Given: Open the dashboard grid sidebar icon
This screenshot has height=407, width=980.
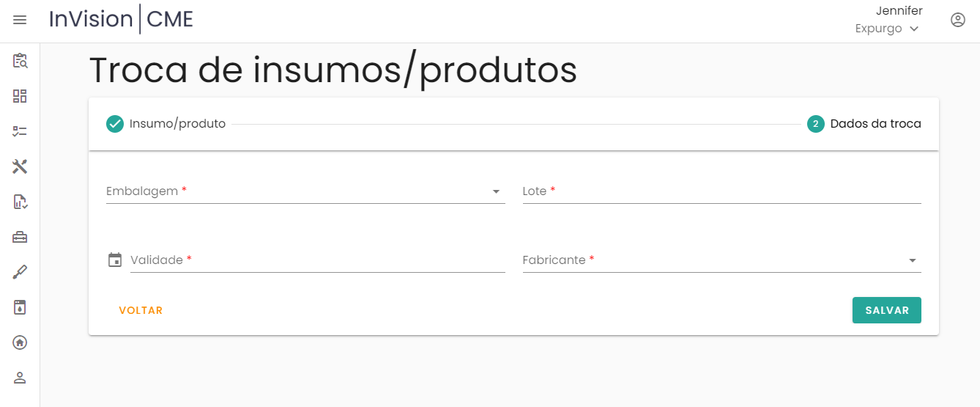Looking at the screenshot, I should coord(20,96).
